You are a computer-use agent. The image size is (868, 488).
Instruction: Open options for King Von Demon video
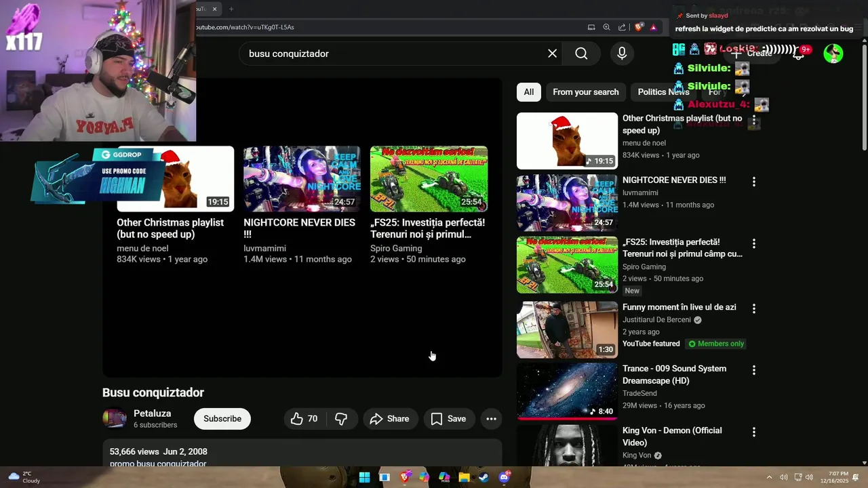click(x=753, y=432)
